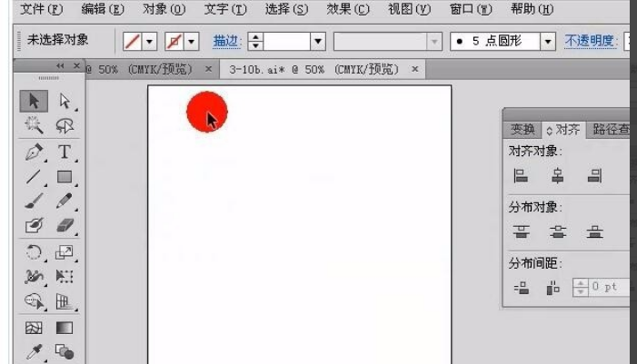This screenshot has height=364, width=637.
Task: Click vertical distribute space in 分布间距
Action: tap(522, 288)
